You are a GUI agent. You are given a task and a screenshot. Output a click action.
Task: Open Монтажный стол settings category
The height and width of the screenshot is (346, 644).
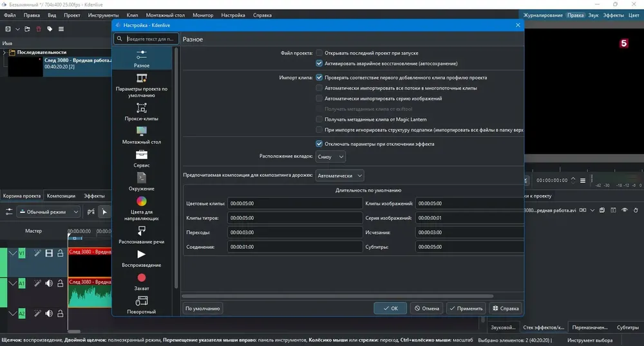[x=141, y=135]
